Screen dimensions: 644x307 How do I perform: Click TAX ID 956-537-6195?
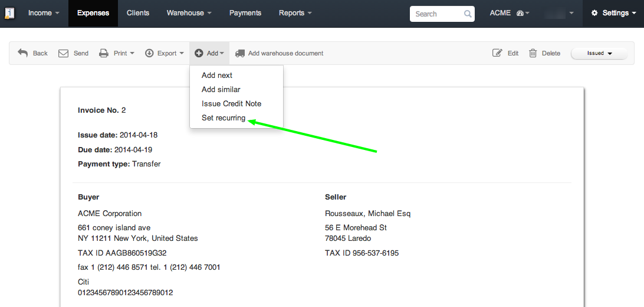click(362, 253)
